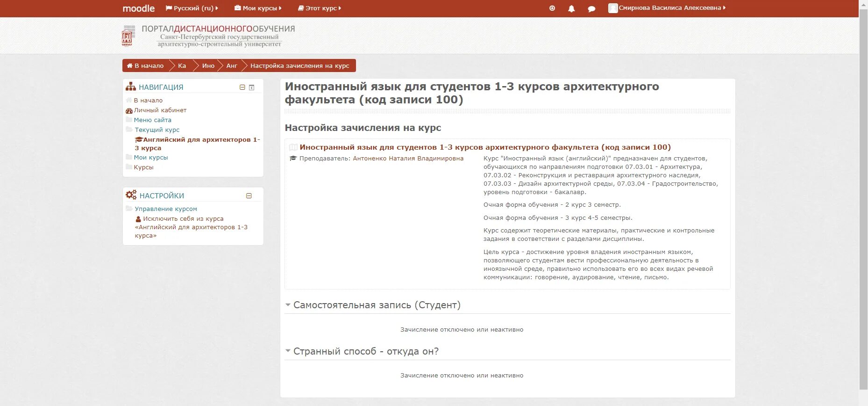Click Исключить себя из курса link
Screen dimensions: 868x406
[191, 227]
